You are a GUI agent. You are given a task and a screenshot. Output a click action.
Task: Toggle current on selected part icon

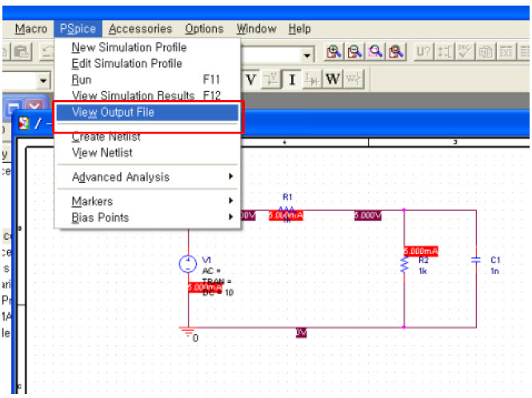312,79
